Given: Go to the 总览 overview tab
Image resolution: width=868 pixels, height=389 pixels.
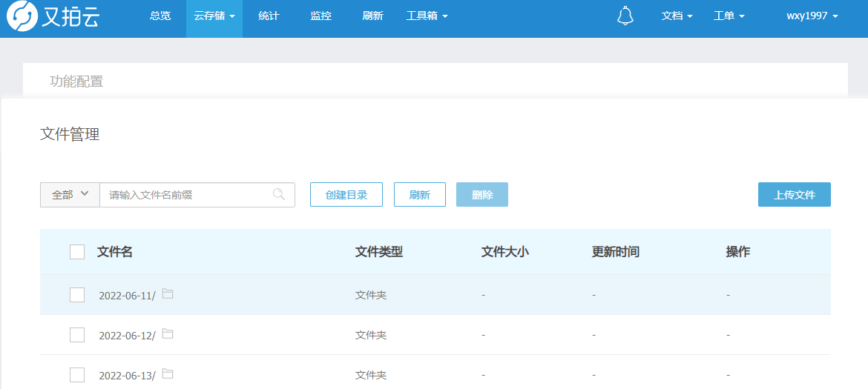Looking at the screenshot, I should click(160, 16).
